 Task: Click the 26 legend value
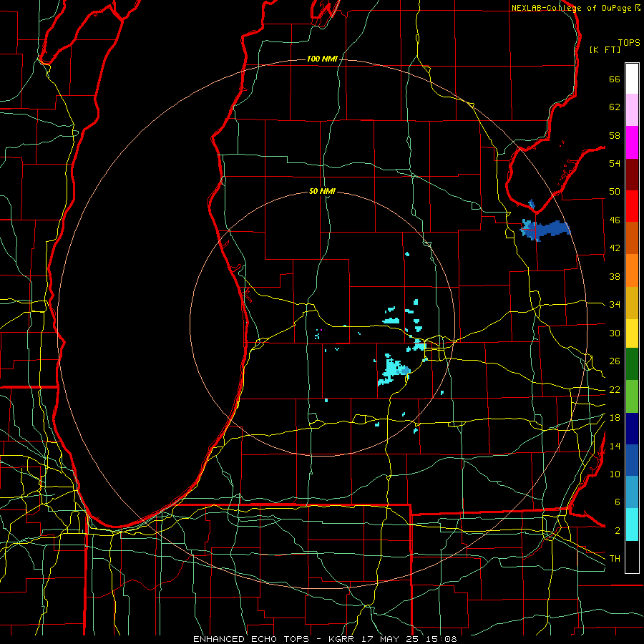[615, 361]
